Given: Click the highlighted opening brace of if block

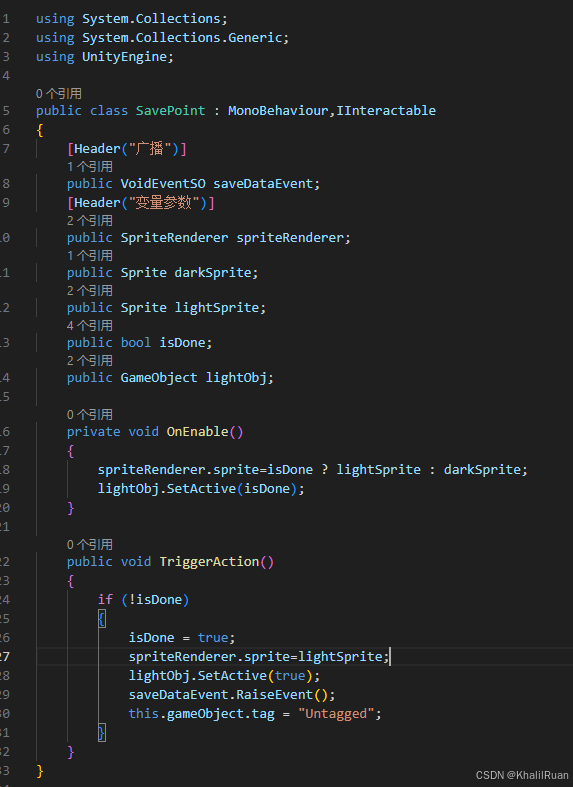Looking at the screenshot, I should [101, 619].
